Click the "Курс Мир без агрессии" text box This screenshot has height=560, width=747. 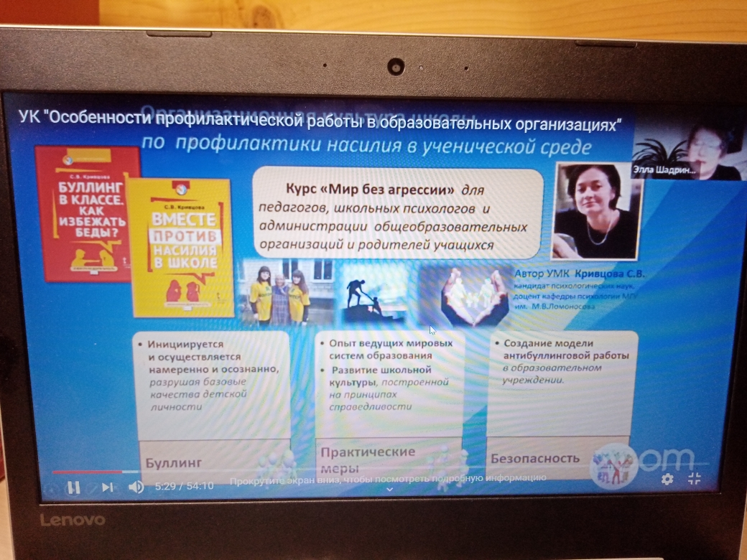(x=397, y=213)
